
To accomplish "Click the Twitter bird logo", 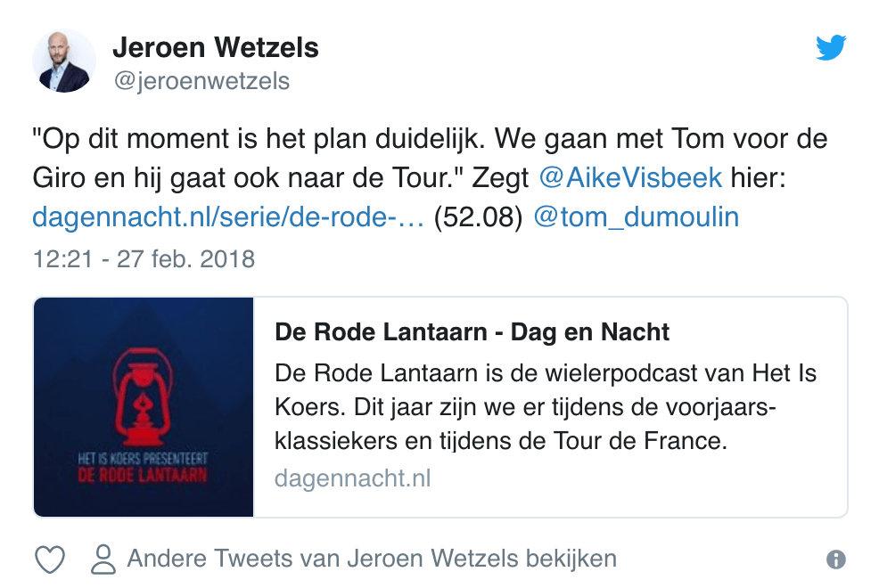I will [830, 48].
